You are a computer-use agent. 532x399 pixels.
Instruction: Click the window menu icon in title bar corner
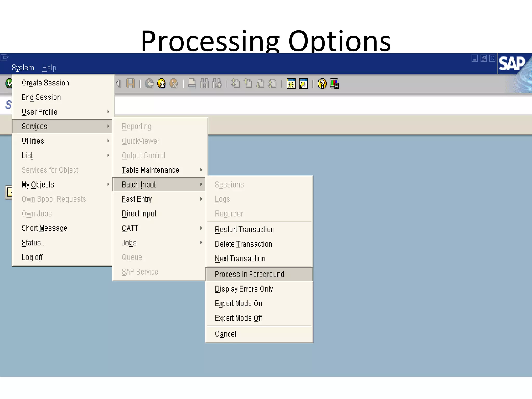click(x=5, y=57)
